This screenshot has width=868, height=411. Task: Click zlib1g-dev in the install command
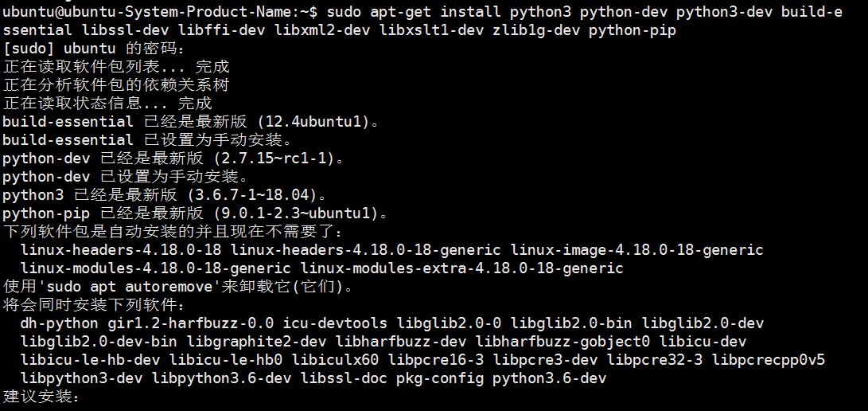(x=529, y=30)
